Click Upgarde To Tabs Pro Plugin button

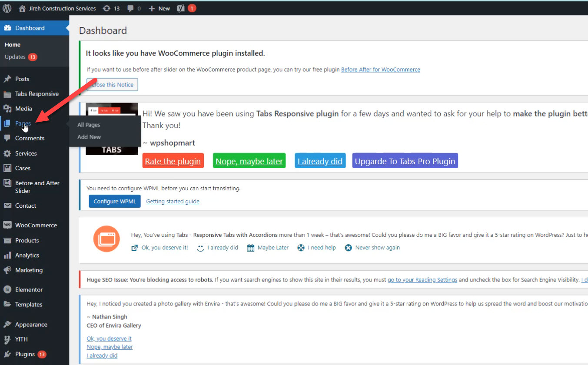[405, 161]
